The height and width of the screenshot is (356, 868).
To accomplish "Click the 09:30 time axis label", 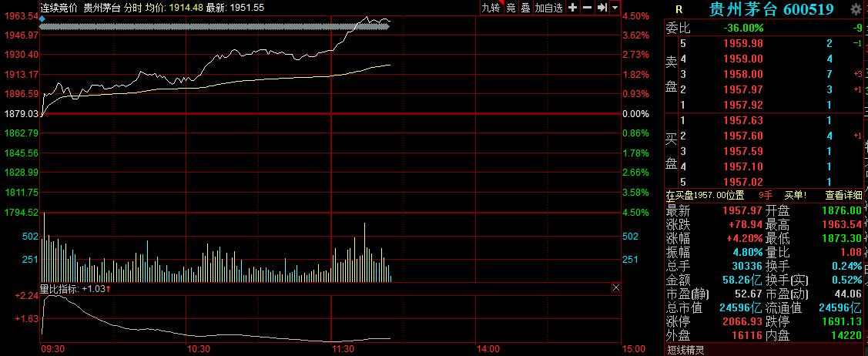I will (54, 349).
